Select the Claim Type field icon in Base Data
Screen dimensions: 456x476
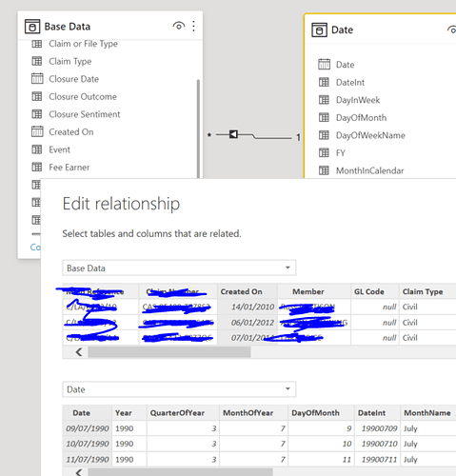point(37,61)
